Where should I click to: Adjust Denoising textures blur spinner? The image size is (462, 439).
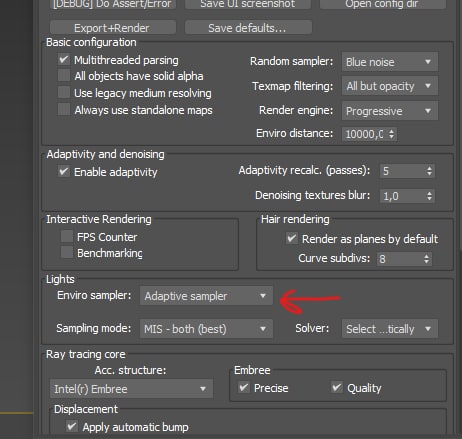click(429, 196)
